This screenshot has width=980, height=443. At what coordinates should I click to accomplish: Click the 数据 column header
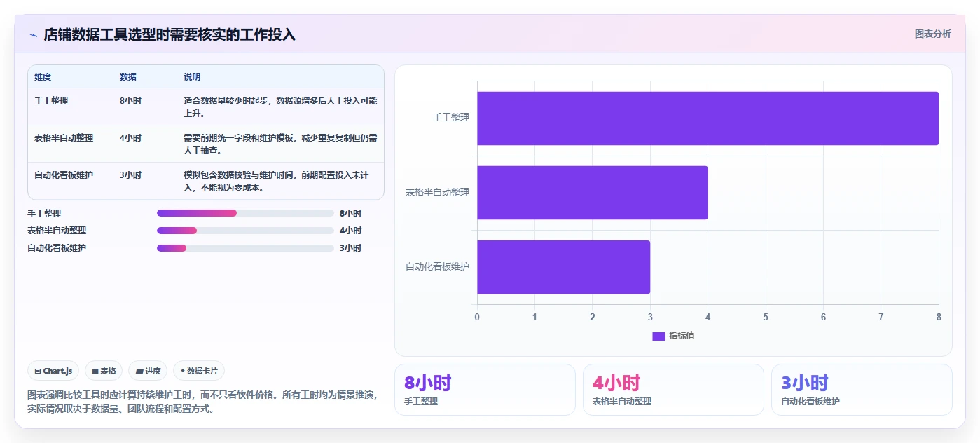pyautogui.click(x=128, y=76)
